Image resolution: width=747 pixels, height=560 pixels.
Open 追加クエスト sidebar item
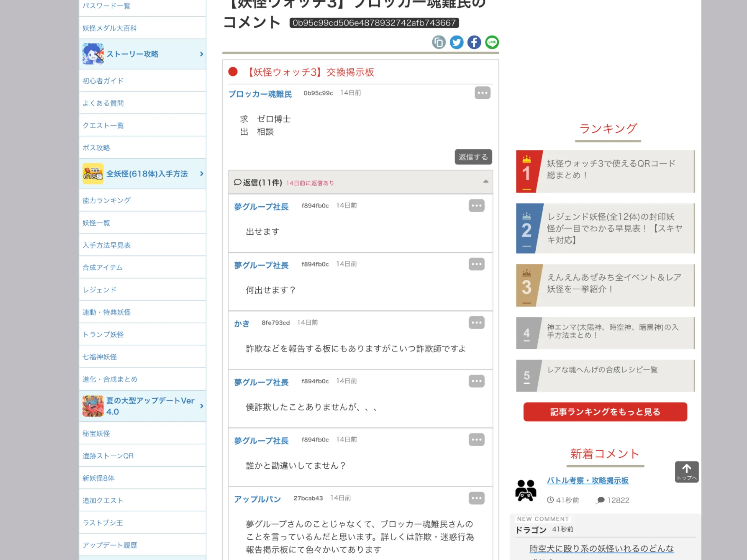click(x=142, y=500)
